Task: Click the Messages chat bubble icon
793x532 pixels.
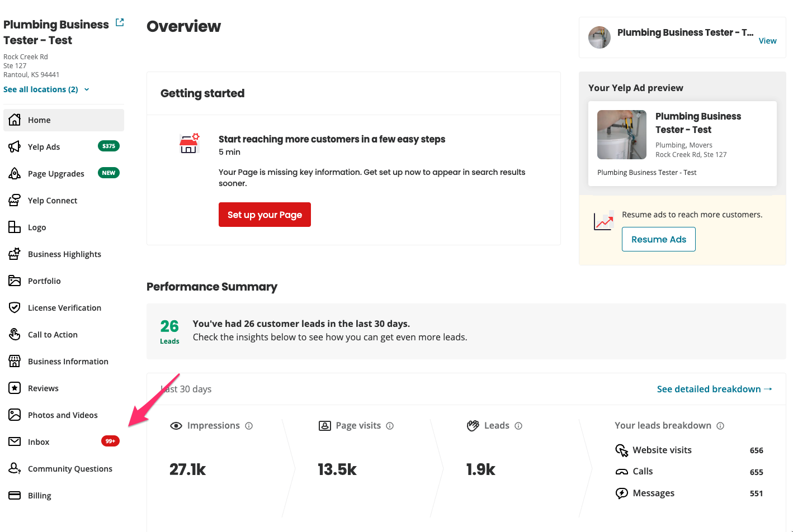Action: click(622, 493)
